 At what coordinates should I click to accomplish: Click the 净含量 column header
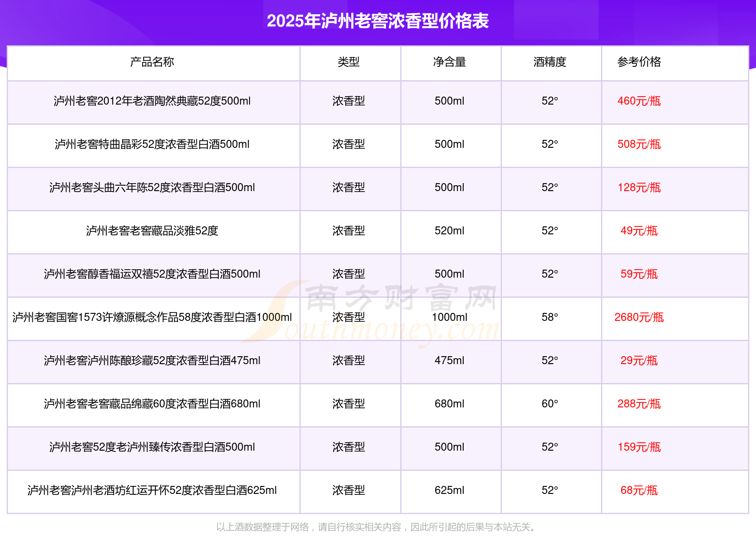pyautogui.click(x=449, y=62)
